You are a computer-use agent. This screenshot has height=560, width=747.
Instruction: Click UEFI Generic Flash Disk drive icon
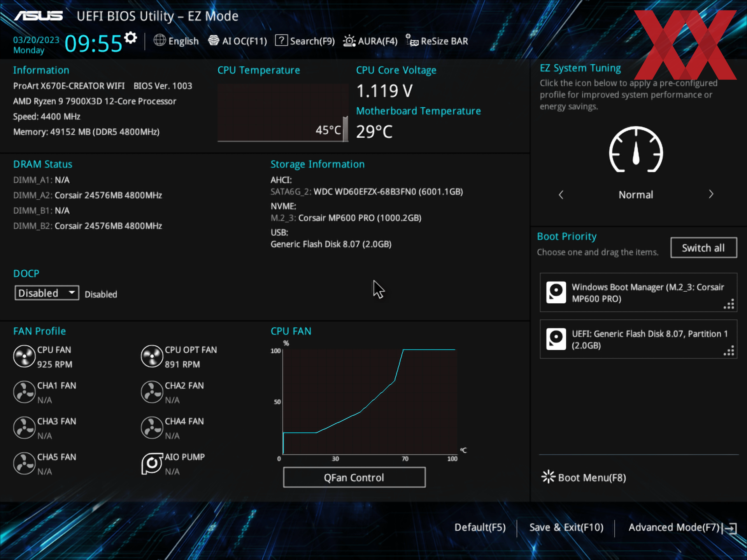(x=556, y=339)
